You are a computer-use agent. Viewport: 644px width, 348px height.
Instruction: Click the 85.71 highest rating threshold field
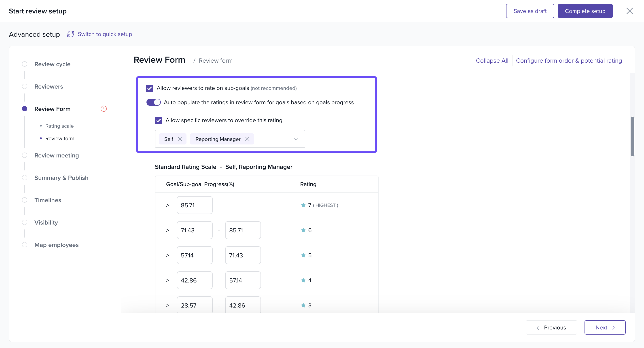pos(195,205)
